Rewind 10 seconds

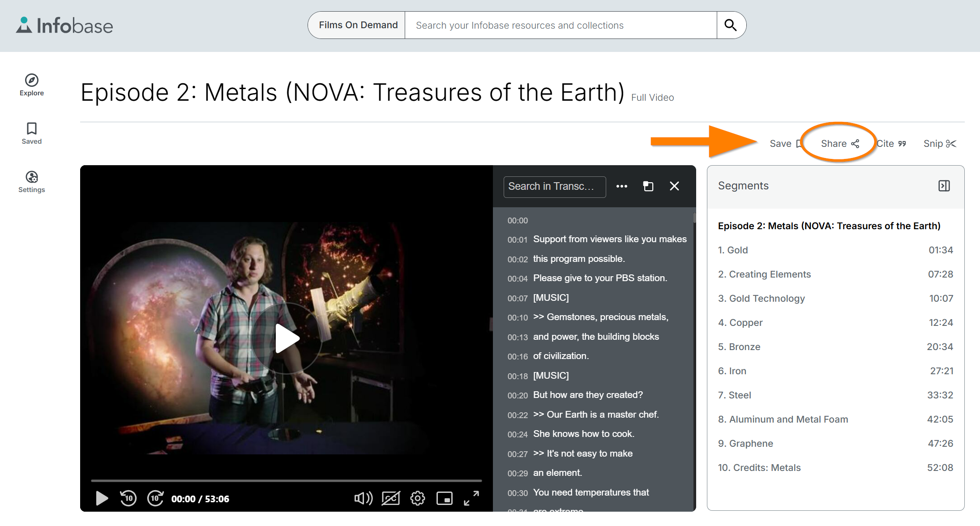(128, 498)
